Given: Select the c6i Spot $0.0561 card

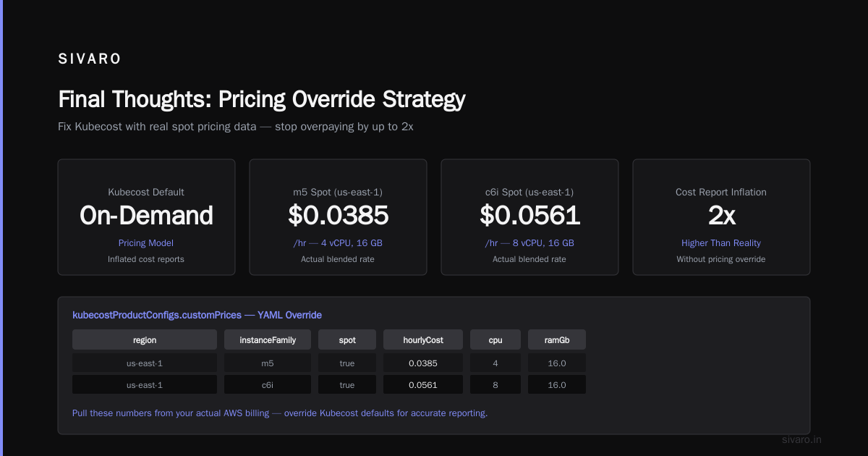Looking at the screenshot, I should [x=529, y=217].
